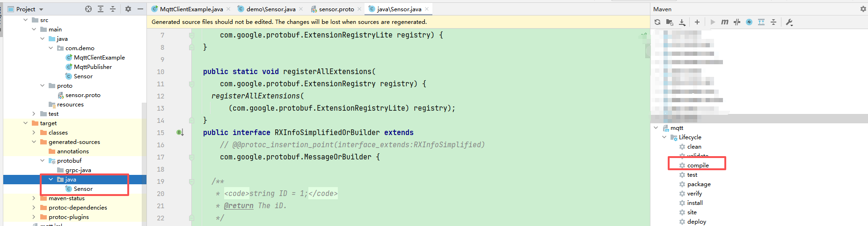Screen dimensions: 868x226
Task: Click Add Maven Projects plus icon
Action: coord(697,22)
